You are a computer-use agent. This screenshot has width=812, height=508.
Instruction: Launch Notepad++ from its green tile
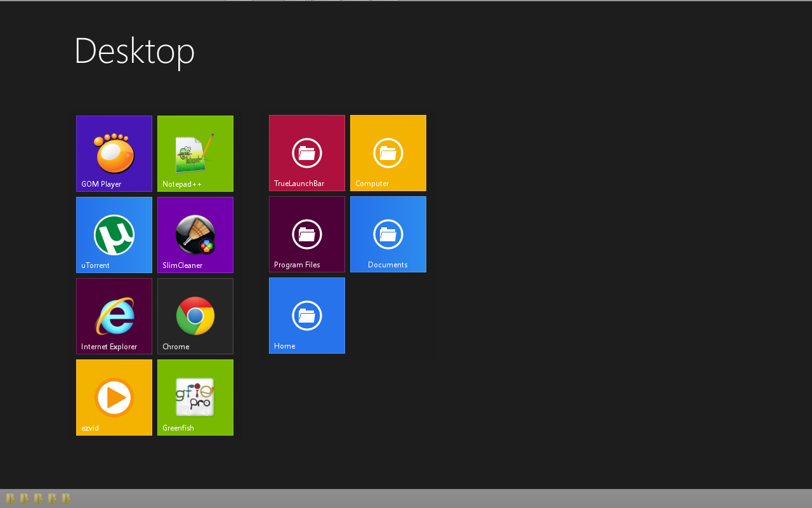coord(195,153)
